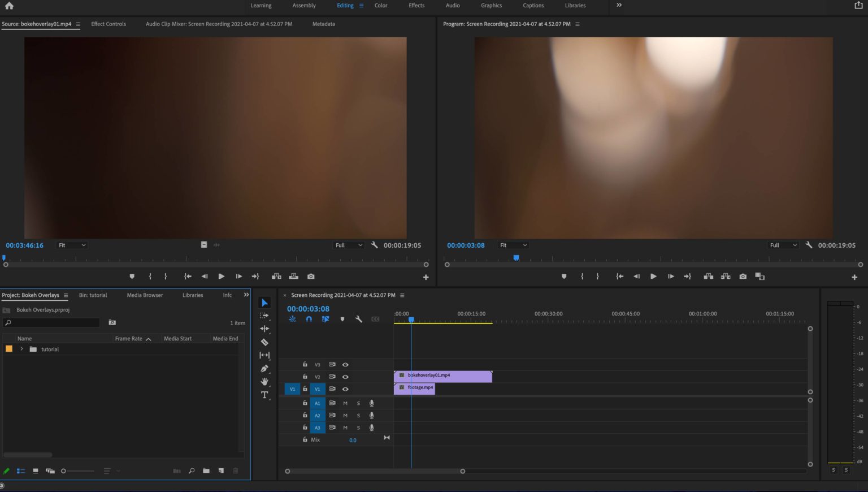Select the Razor tool in the toolbar

tap(264, 342)
